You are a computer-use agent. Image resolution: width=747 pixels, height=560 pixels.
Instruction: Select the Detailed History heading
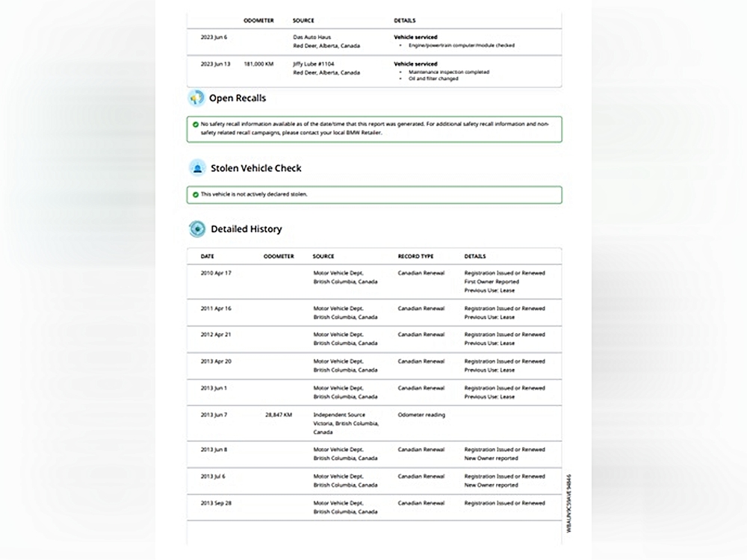coord(247,228)
